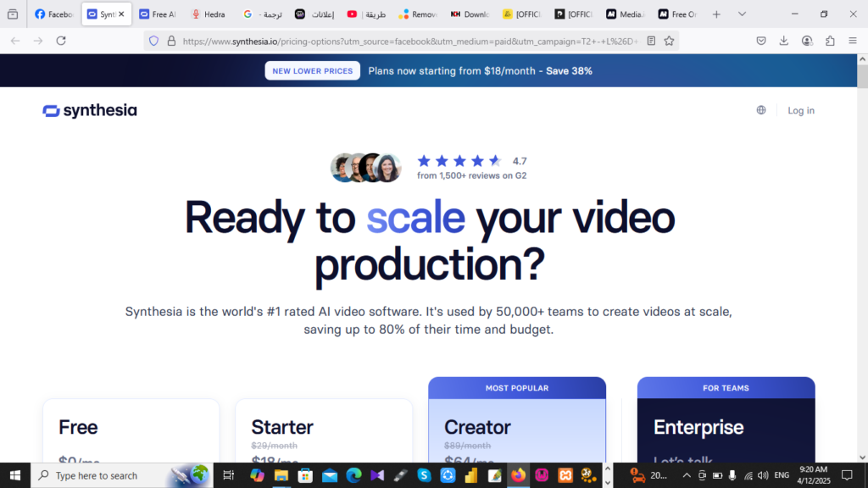Switch to the إعلانات tab
868x488 pixels.
(x=314, y=14)
